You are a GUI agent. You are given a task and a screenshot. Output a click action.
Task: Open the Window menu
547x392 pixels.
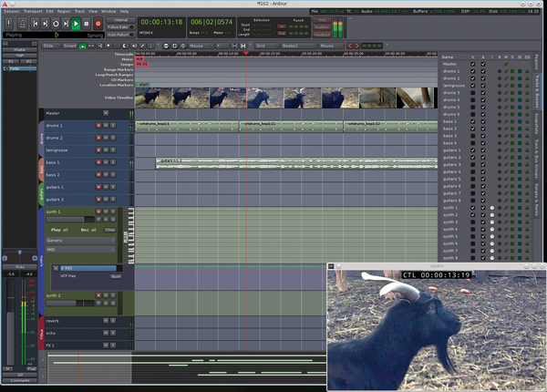point(108,11)
